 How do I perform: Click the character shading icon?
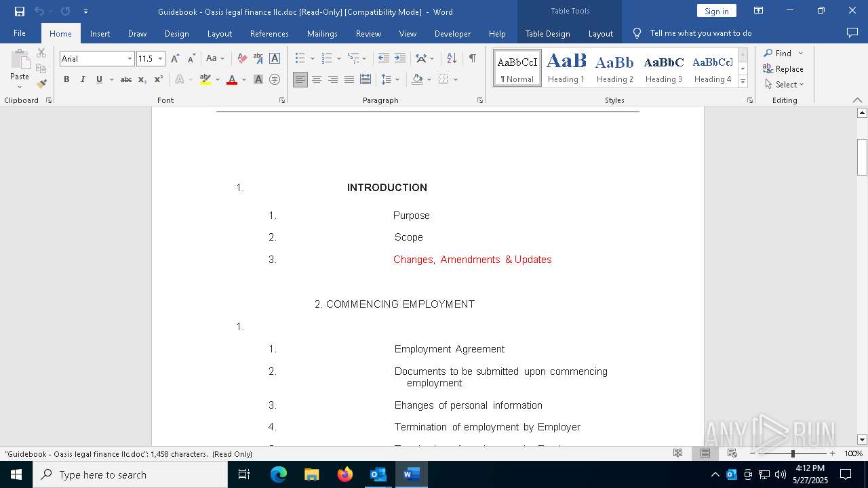point(258,79)
